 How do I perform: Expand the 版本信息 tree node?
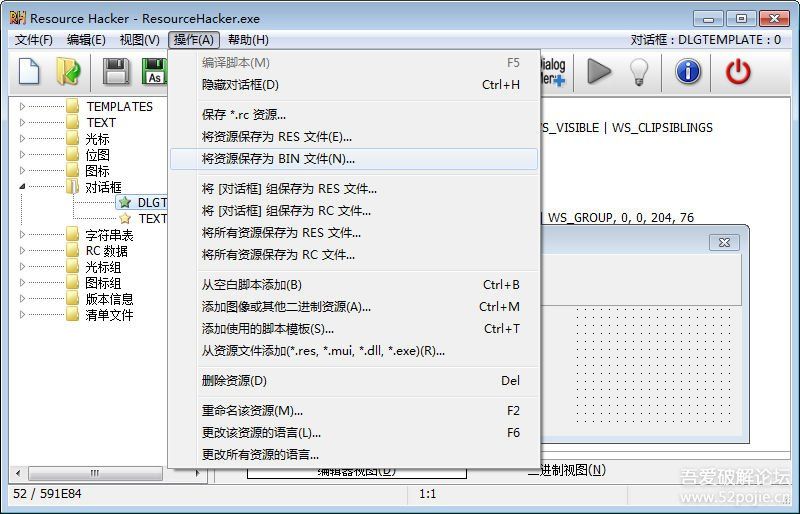click(22, 299)
